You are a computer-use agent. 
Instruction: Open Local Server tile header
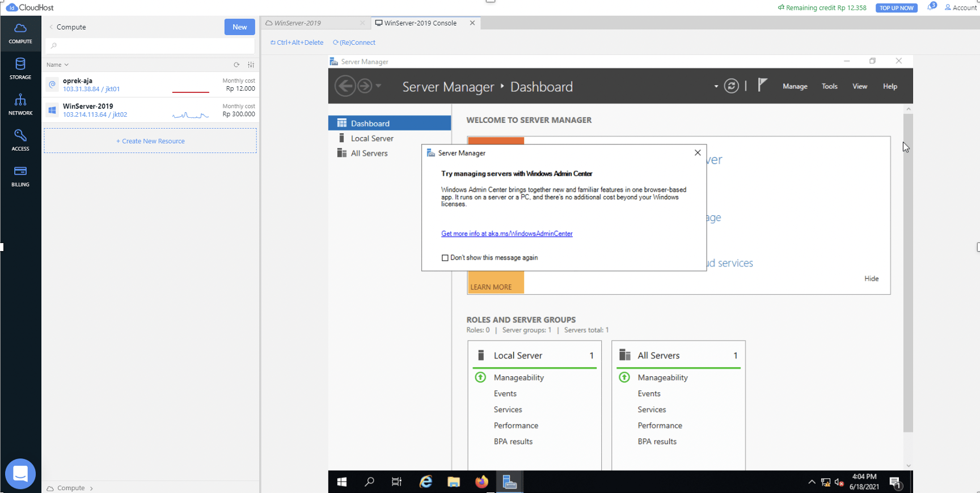point(535,355)
